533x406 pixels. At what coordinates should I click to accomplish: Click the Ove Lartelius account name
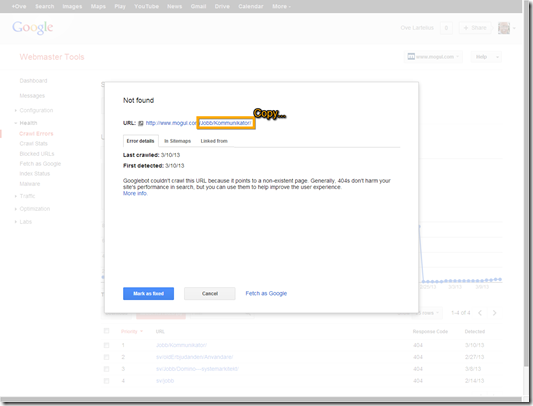(417, 28)
